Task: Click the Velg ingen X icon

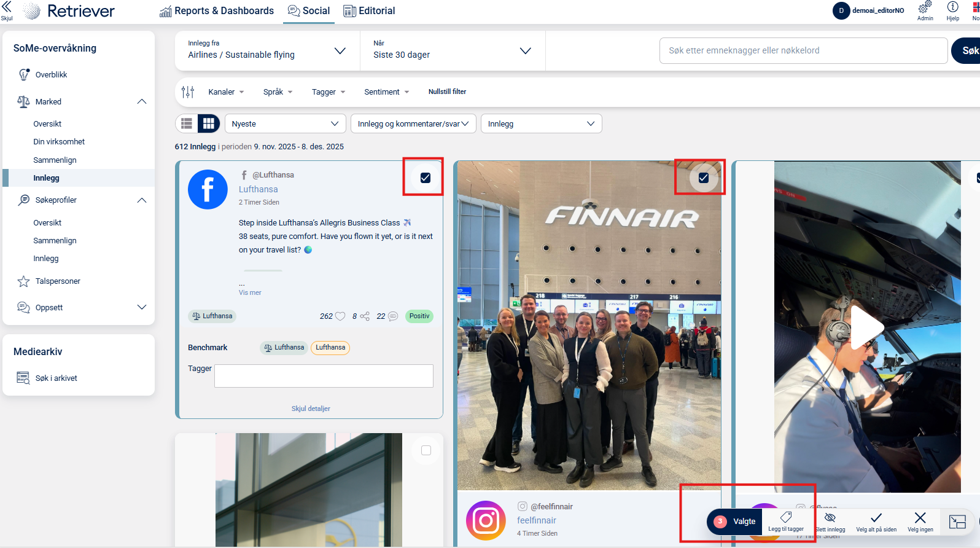Action: point(920,518)
